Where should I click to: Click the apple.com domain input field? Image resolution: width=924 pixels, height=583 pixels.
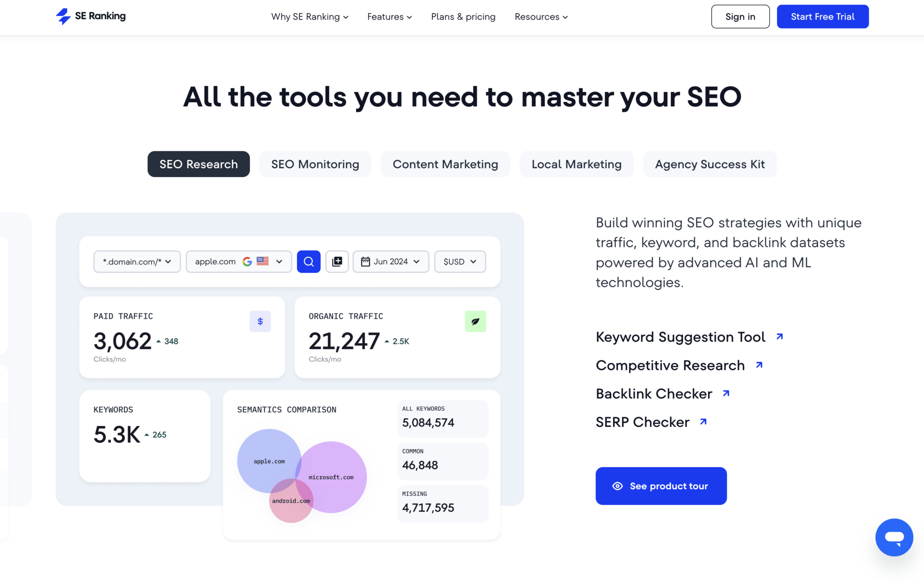coord(217,262)
